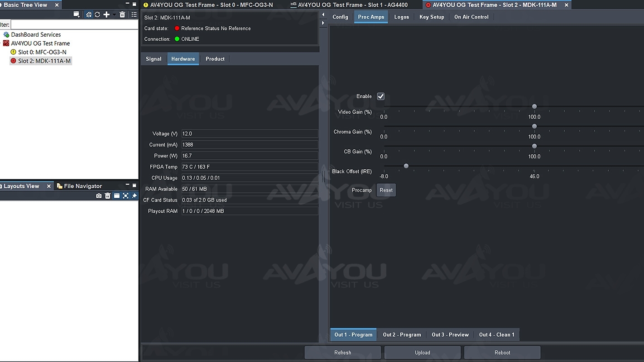Image resolution: width=644 pixels, height=362 pixels.
Task: Click the Procamp Reset button
Action: (x=386, y=190)
